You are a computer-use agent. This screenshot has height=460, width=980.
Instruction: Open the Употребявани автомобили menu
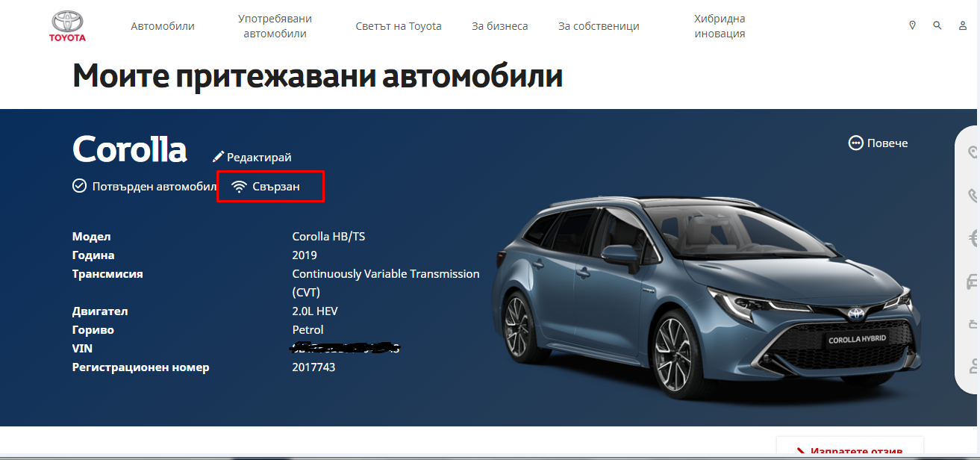(x=275, y=26)
